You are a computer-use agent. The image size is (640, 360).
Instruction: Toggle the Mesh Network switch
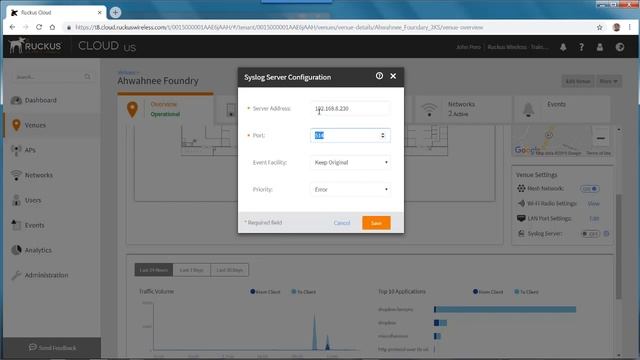click(590, 189)
